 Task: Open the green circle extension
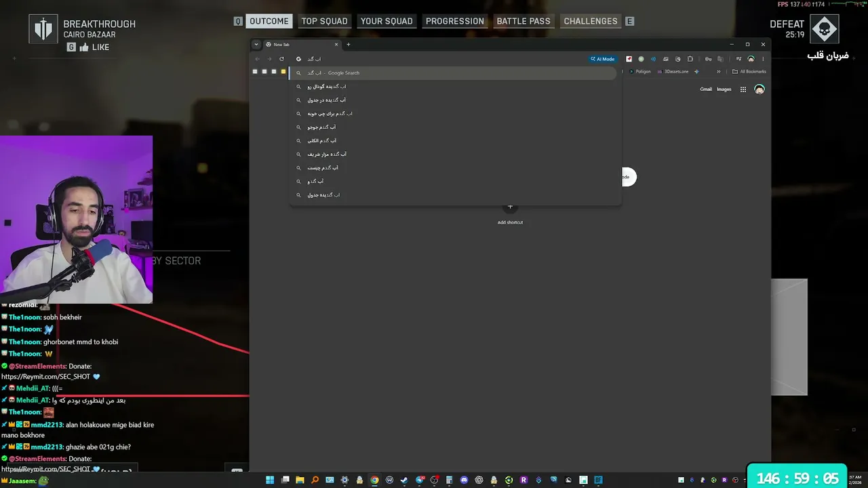(x=641, y=59)
